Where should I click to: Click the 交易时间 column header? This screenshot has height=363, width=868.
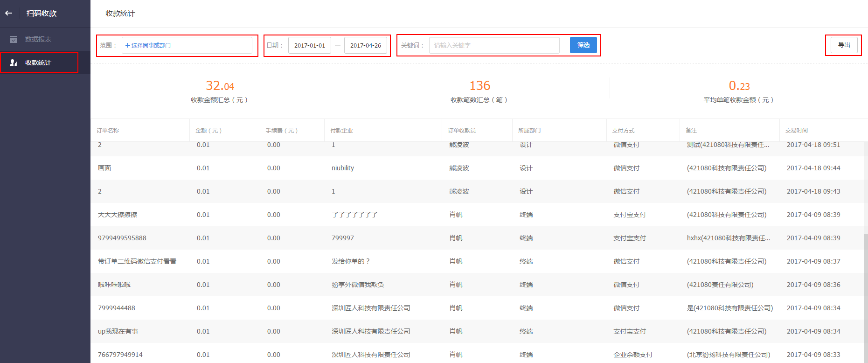(x=796, y=131)
